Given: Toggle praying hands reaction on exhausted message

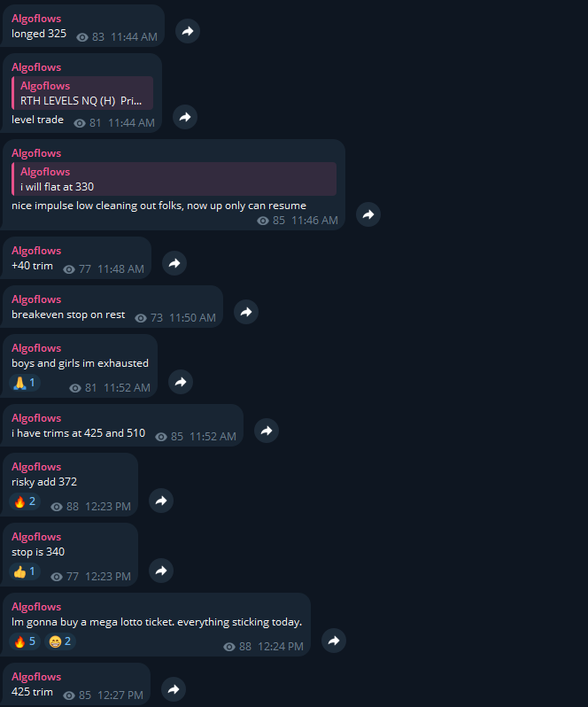Looking at the screenshot, I should click(x=25, y=383).
